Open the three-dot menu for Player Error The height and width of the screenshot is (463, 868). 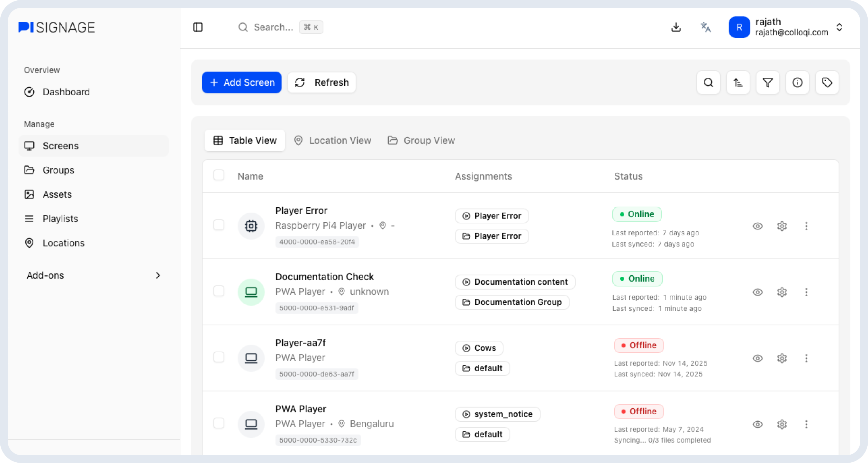tap(806, 226)
